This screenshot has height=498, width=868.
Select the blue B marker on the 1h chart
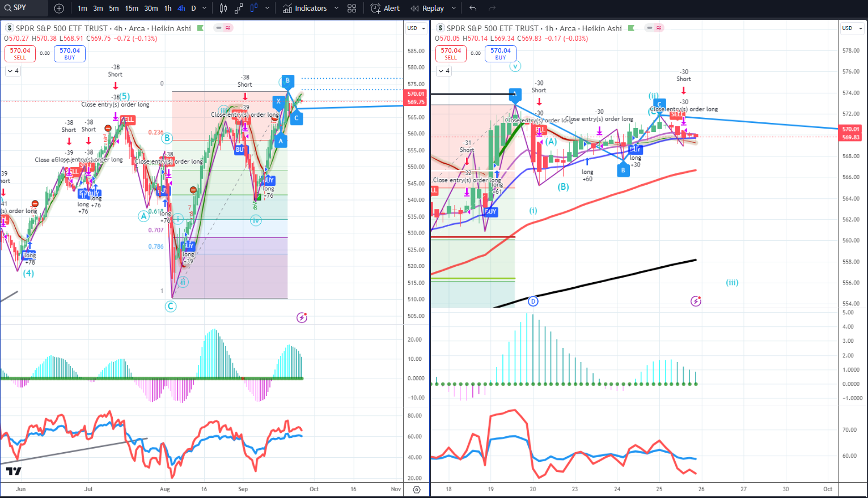point(623,169)
